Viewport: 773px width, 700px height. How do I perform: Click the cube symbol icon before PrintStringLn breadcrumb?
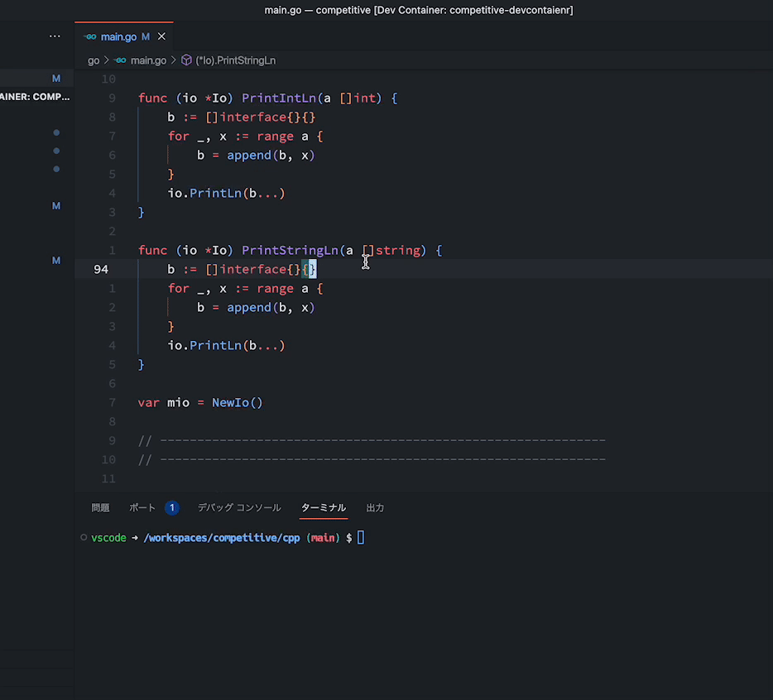tap(188, 60)
